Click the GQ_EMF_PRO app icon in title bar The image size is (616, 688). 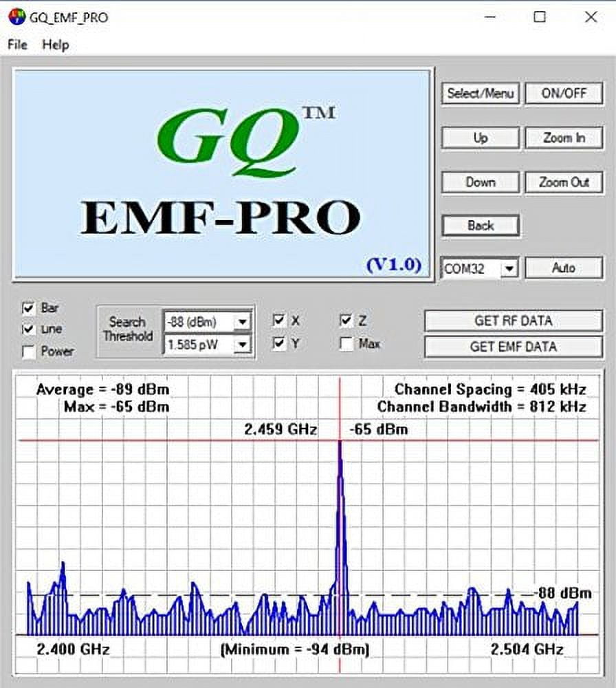click(16, 17)
